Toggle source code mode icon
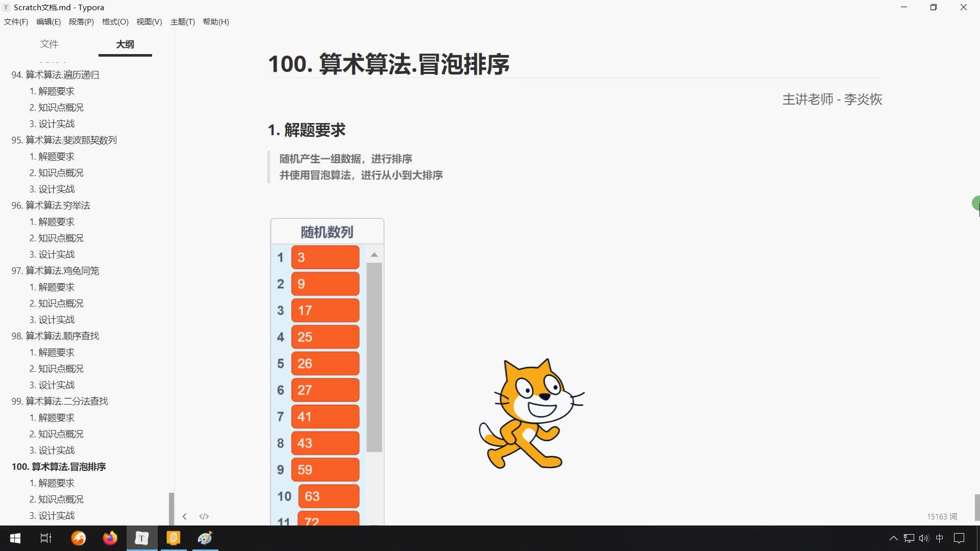This screenshot has width=980, height=551. (204, 516)
